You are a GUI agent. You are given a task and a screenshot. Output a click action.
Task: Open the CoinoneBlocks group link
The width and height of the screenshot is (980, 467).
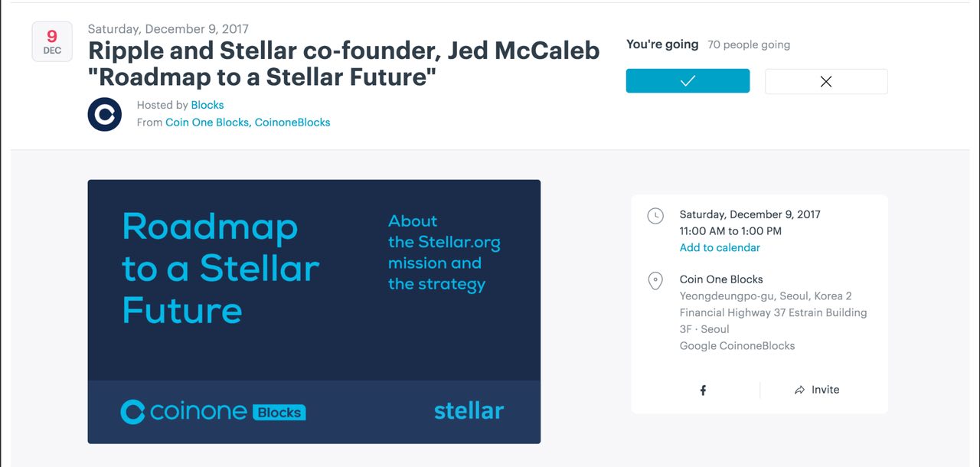click(292, 122)
